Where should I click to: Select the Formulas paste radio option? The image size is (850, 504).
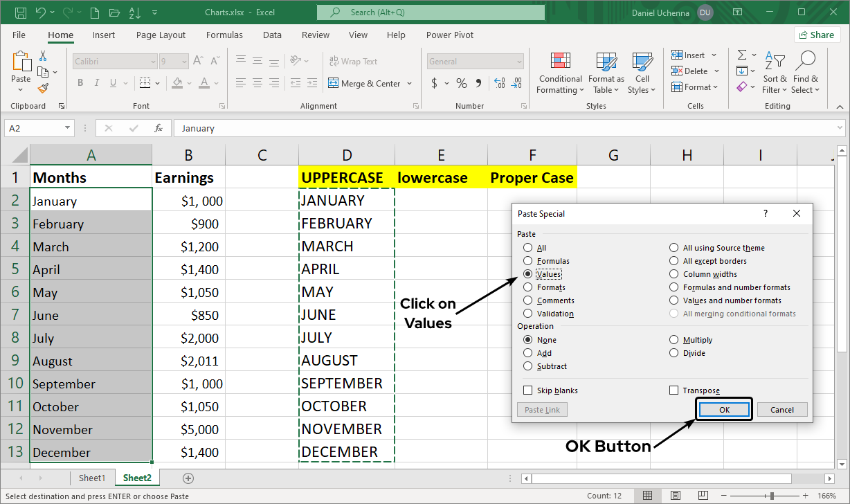click(x=528, y=261)
